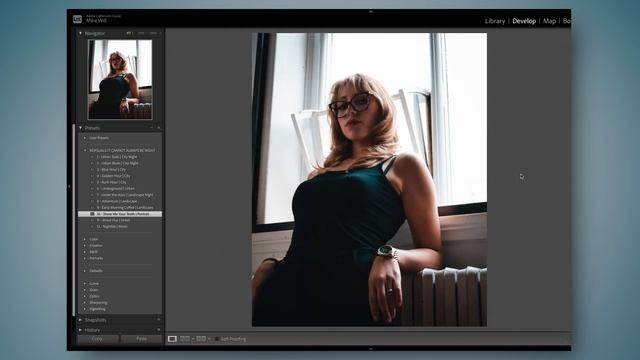Go to the Map module
The height and width of the screenshot is (360, 640).
[x=549, y=21]
